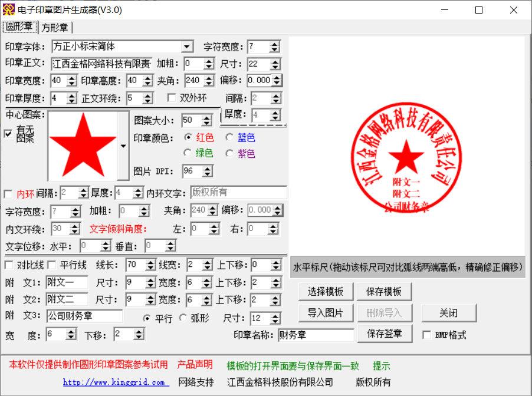The image size is (532, 396).
Task: Switch to the 方形章 tab
Action: (55, 28)
